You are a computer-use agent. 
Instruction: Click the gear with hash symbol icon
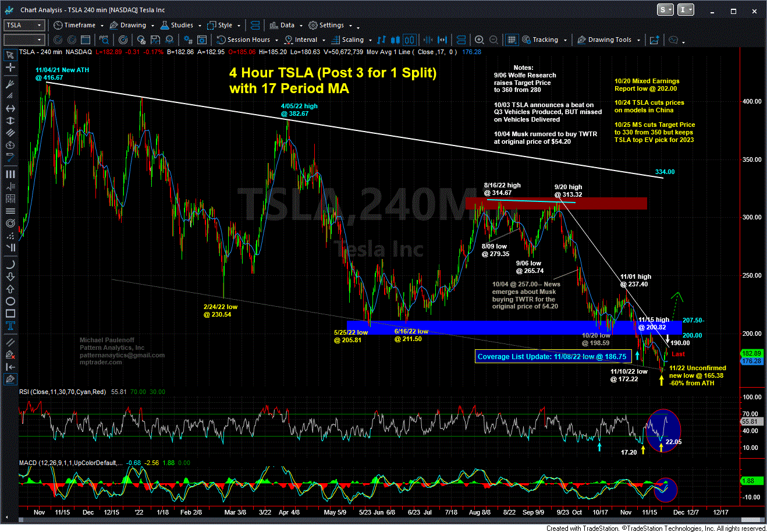pos(189,40)
